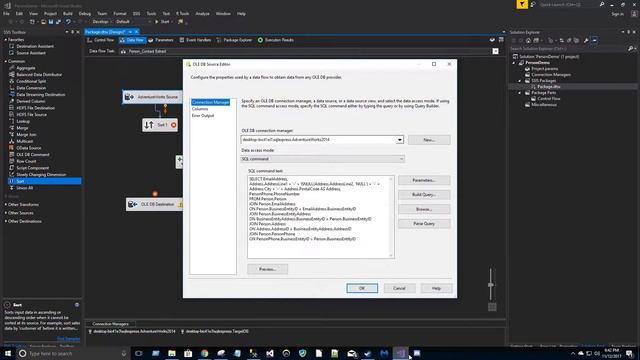The image size is (640, 360).
Task: Select the Row Count transform
Action: coord(26,161)
